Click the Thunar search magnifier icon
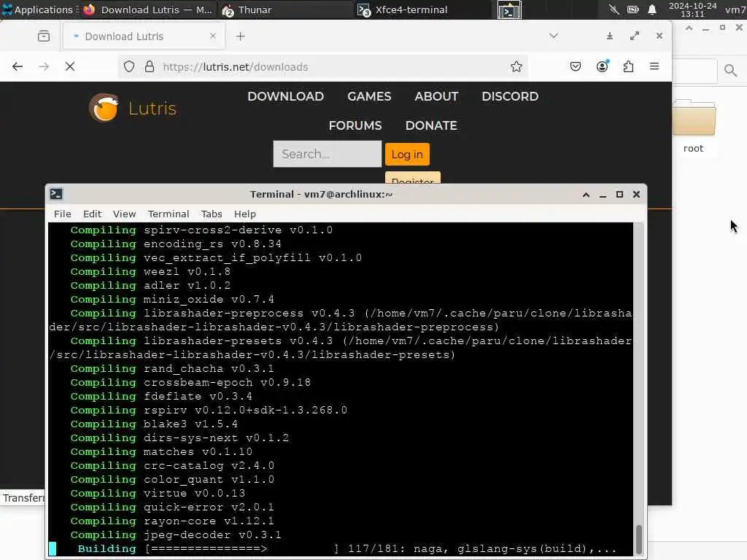This screenshot has width=747, height=560. click(x=730, y=71)
